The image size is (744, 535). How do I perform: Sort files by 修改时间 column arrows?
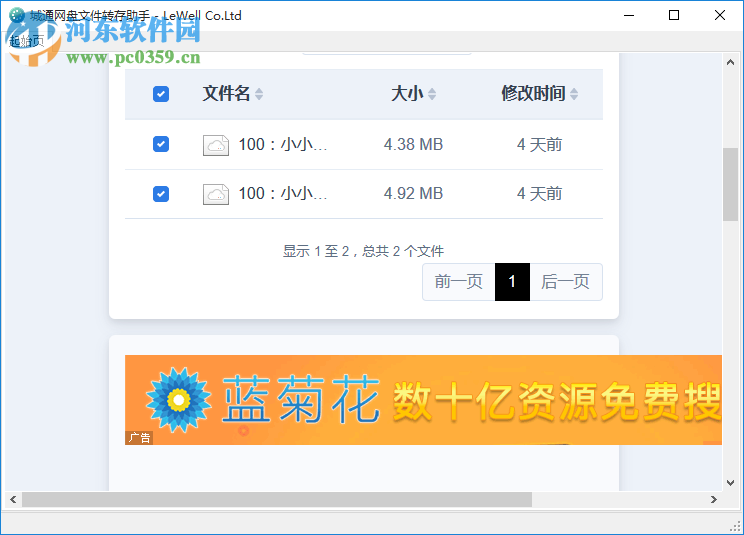click(574, 94)
